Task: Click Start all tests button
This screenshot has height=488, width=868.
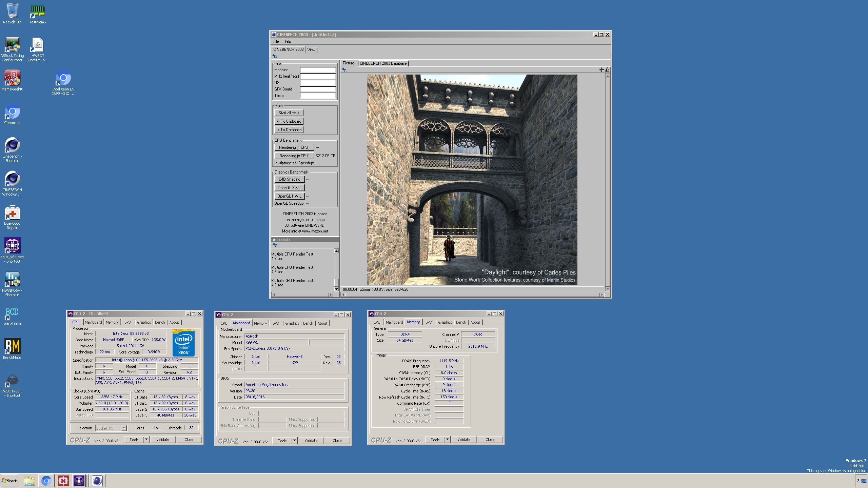Action: pos(289,113)
